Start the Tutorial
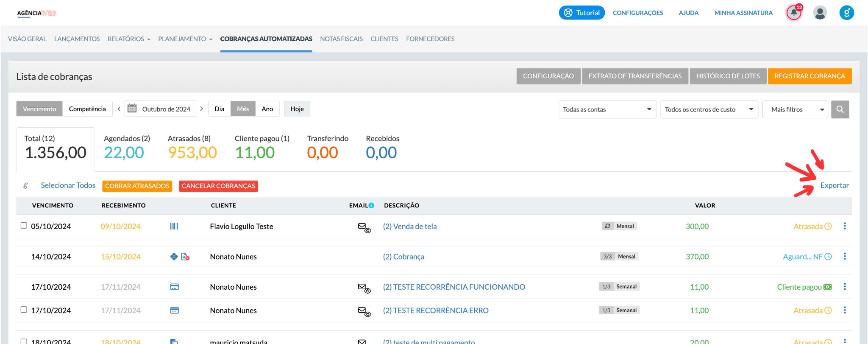Screen dimensions: 868x344 pyautogui.click(x=582, y=13)
